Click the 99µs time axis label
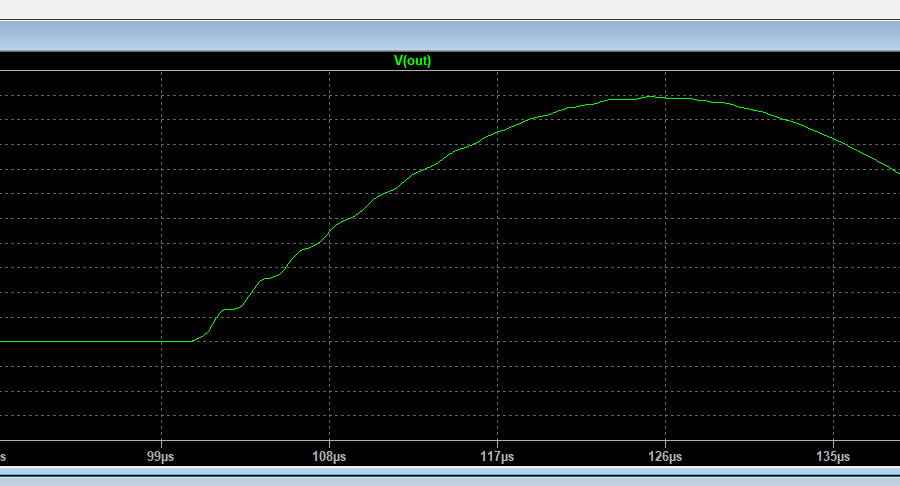 tap(161, 457)
